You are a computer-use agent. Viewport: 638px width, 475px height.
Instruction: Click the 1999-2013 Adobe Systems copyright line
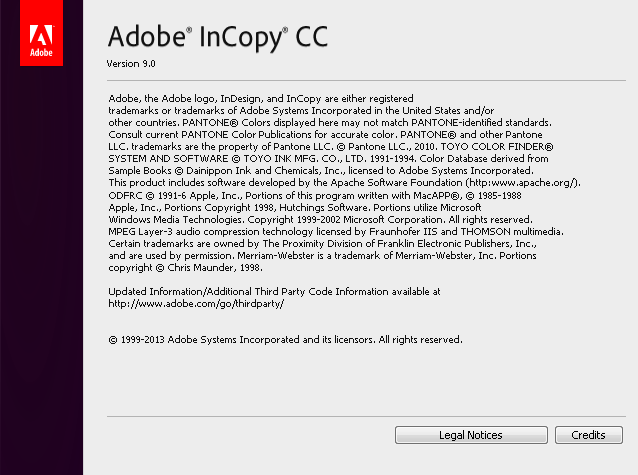pyautogui.click(x=285, y=339)
